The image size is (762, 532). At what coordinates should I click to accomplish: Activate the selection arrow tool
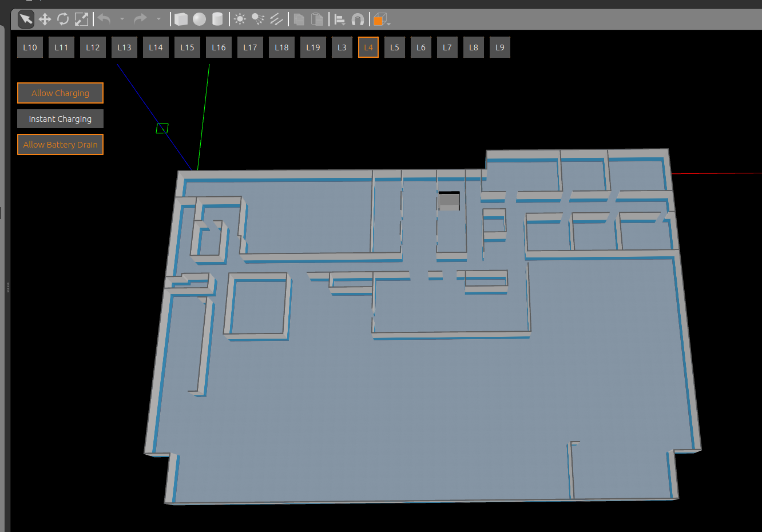[x=26, y=19]
